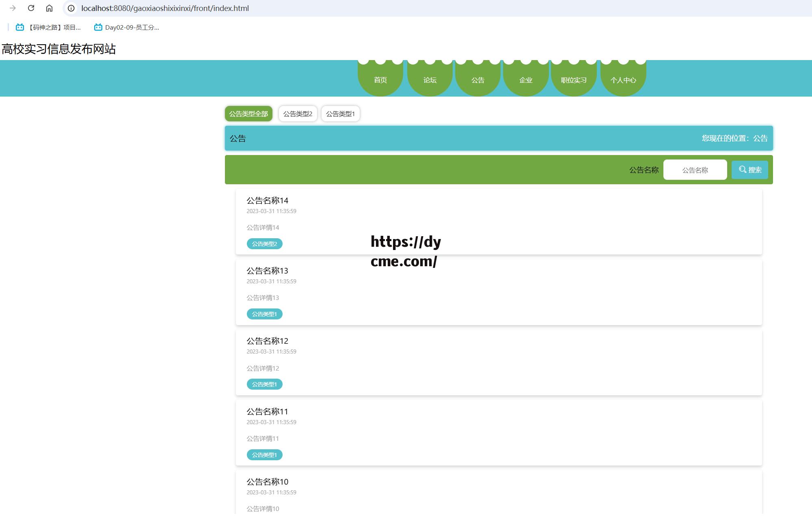This screenshot has width=812, height=526.
Task: Open the 个人中心 navigation tab
Action: pyautogui.click(x=623, y=80)
